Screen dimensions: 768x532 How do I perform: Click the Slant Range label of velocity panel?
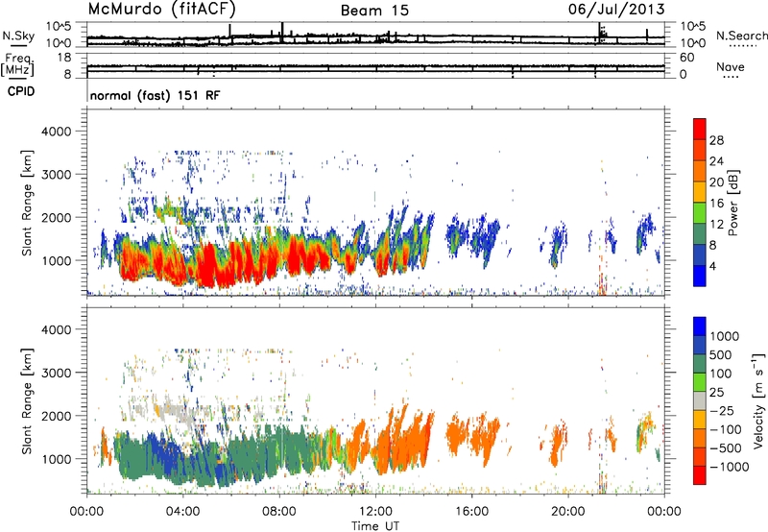click(27, 401)
